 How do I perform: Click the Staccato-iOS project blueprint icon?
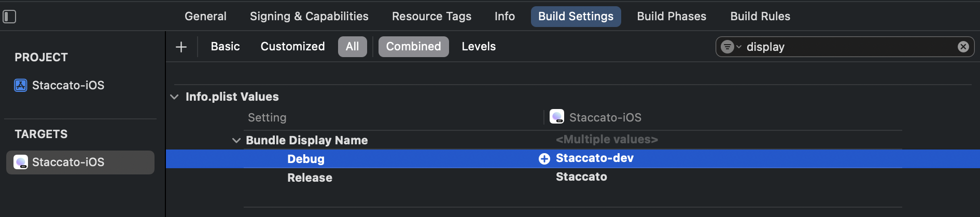pyautogui.click(x=21, y=85)
